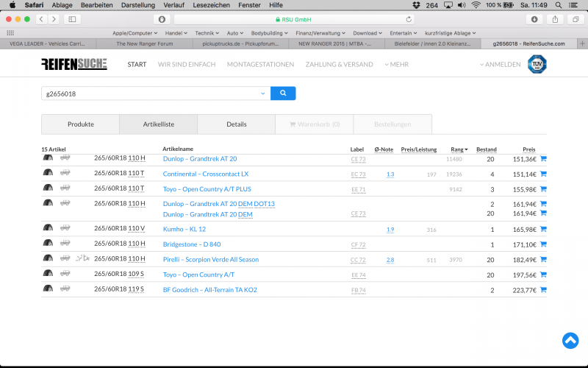The height and width of the screenshot is (368, 588).
Task: Switch to The New Ranger Forum tab
Action: tap(145, 43)
